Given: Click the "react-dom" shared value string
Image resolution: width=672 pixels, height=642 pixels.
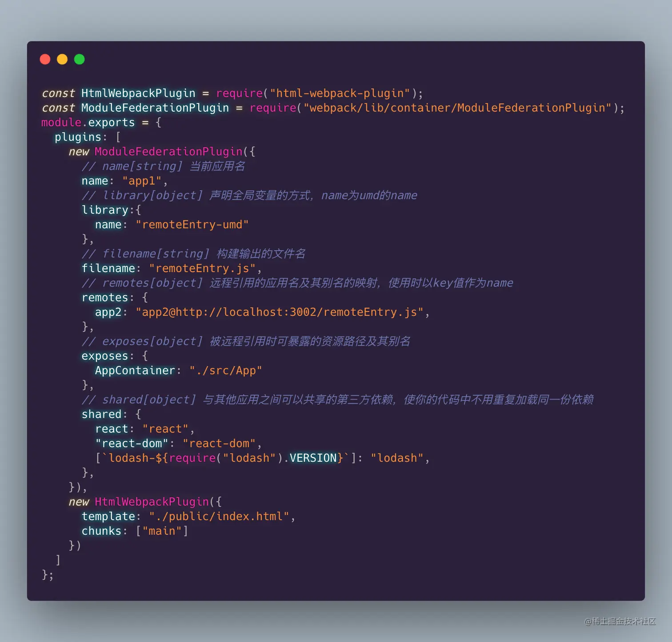Looking at the screenshot, I should [x=219, y=444].
